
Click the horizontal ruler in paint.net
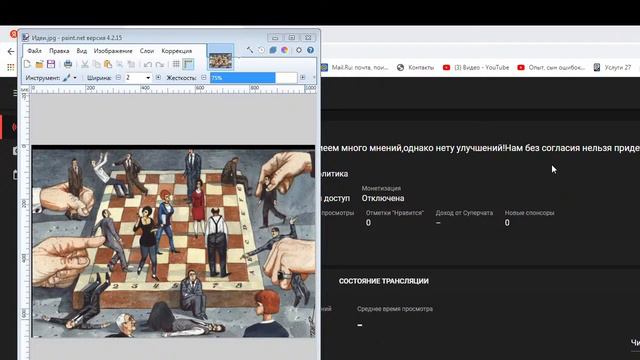(173, 89)
